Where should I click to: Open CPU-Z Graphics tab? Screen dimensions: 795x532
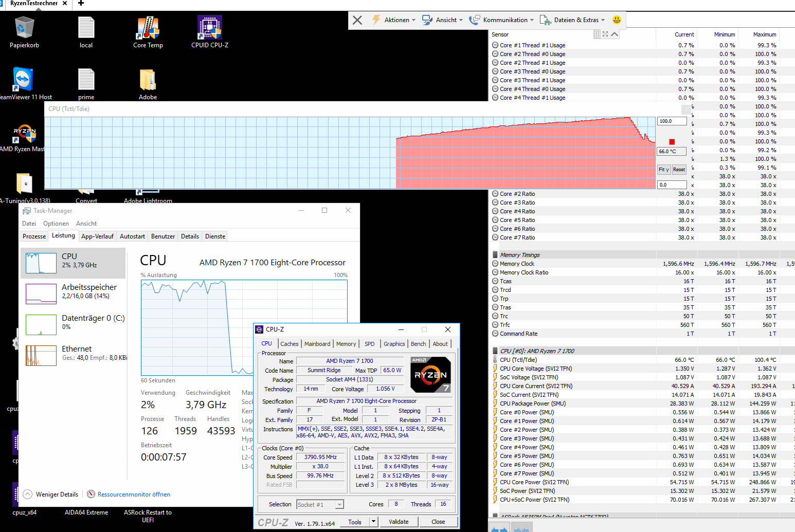point(394,344)
